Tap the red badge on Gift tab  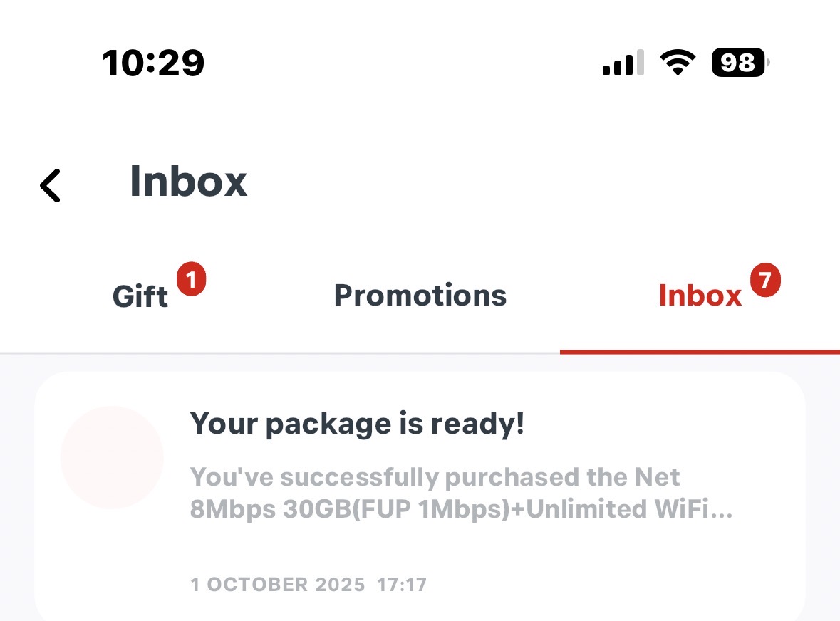tap(190, 280)
